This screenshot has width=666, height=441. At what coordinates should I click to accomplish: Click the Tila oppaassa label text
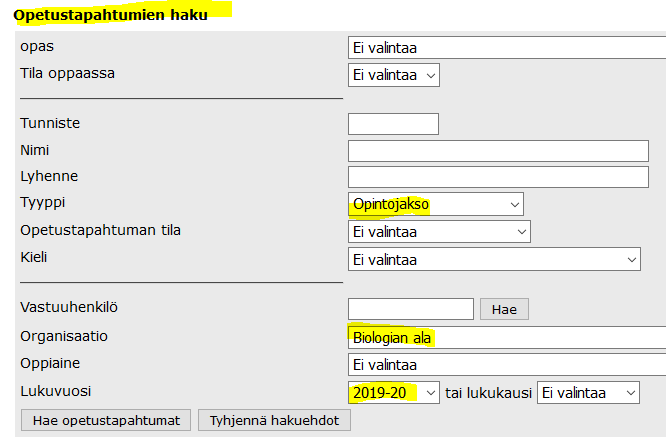click(74, 73)
